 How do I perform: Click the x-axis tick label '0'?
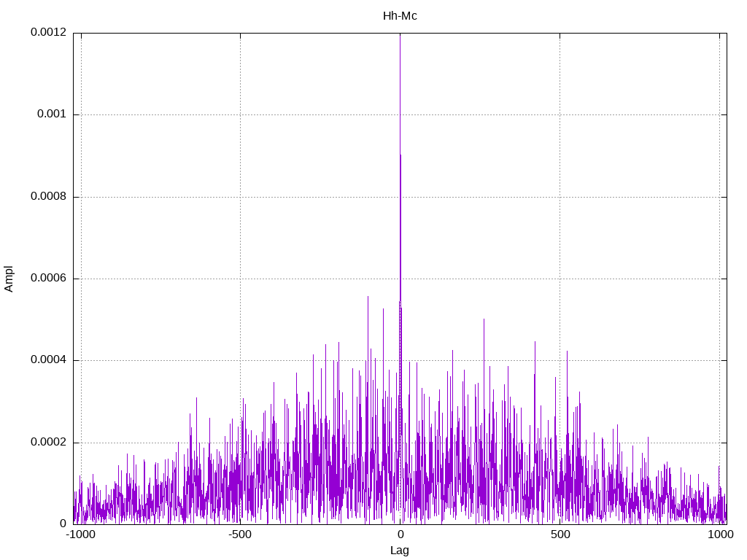400,534
